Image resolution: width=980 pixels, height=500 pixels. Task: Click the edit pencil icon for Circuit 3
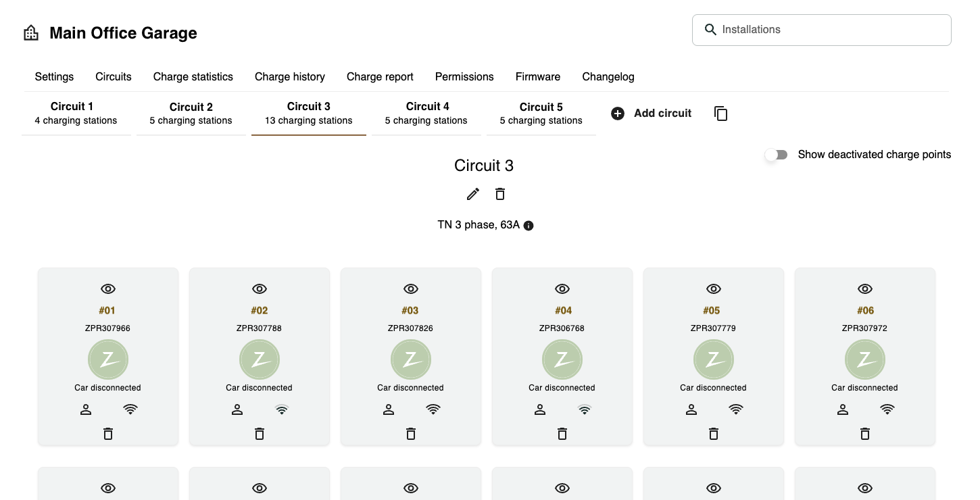point(473,194)
